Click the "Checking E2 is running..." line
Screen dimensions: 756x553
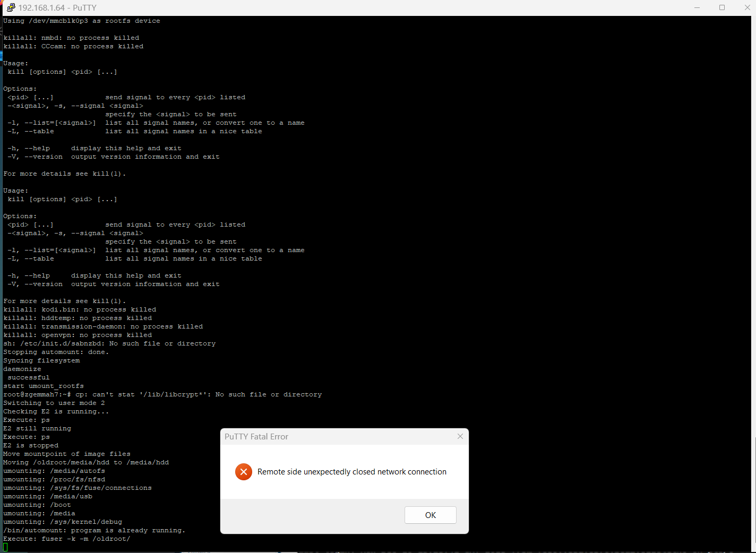point(56,411)
